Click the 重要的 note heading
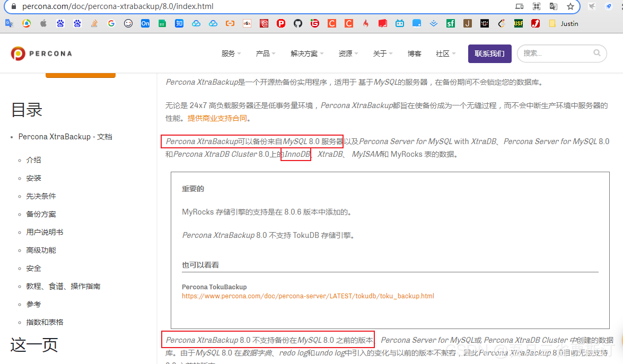623x364 pixels. [193, 189]
